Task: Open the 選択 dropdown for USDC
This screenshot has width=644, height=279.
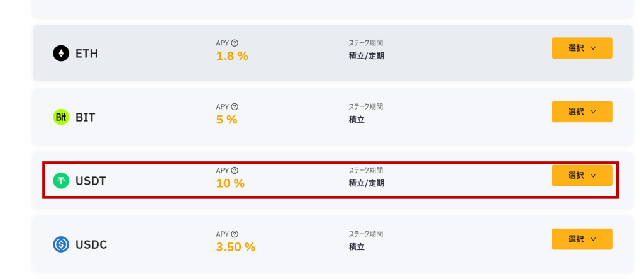Action: [x=582, y=239]
